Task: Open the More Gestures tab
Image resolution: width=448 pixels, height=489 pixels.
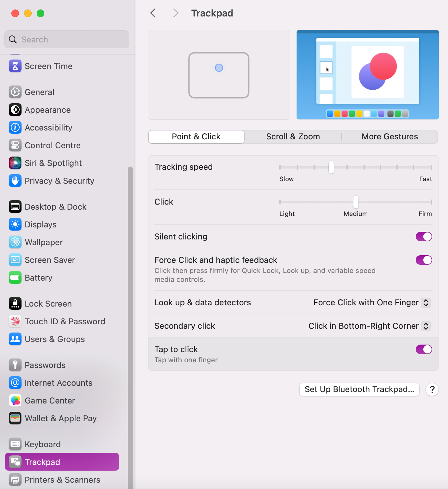Action: coord(389,136)
